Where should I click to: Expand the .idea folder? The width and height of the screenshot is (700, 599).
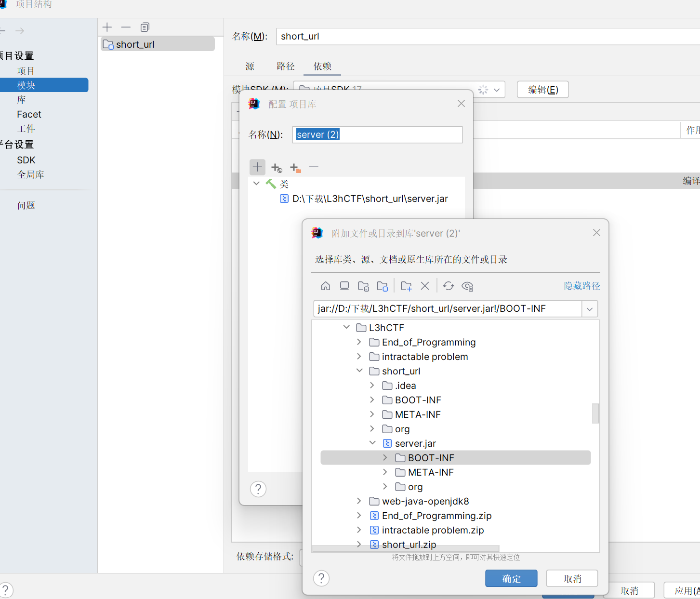[372, 385]
